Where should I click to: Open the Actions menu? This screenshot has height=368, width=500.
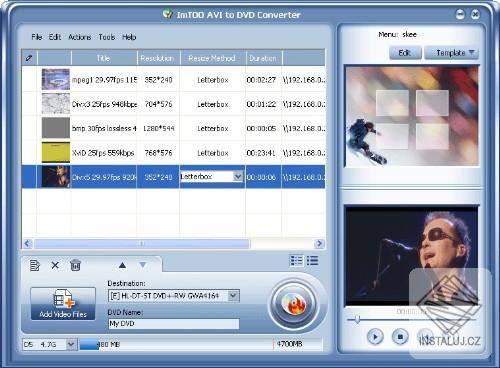pyautogui.click(x=80, y=37)
